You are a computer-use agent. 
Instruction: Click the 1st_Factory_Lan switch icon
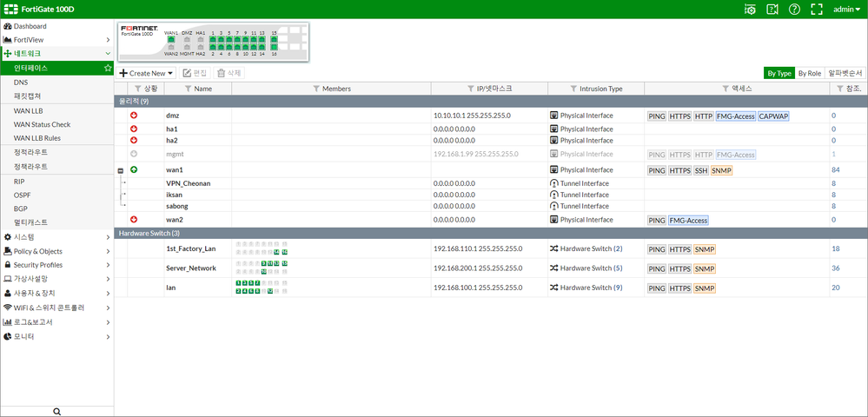click(553, 248)
